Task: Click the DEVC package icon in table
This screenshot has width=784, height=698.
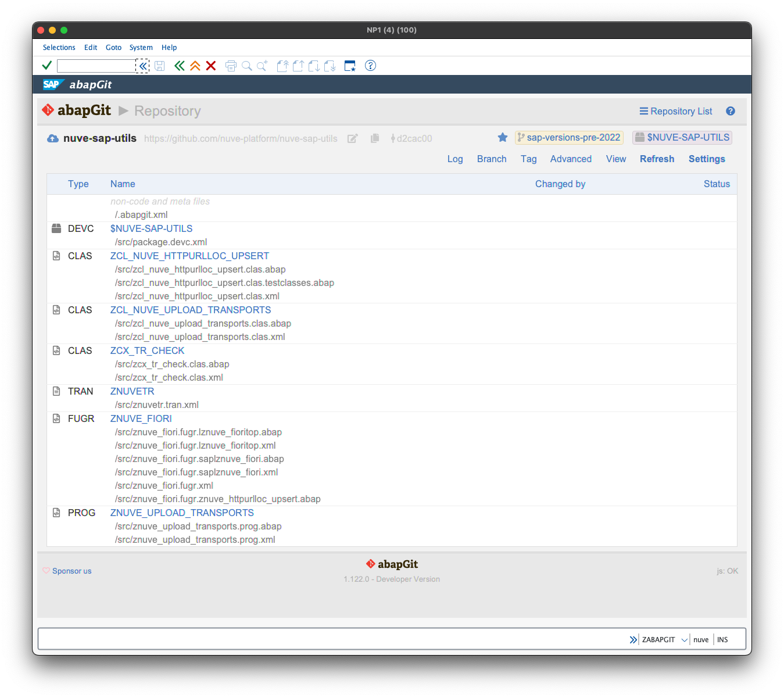Action: (x=56, y=229)
